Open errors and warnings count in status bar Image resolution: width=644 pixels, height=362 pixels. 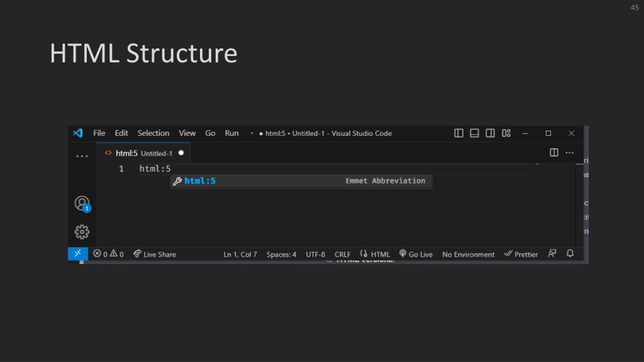pos(108,254)
